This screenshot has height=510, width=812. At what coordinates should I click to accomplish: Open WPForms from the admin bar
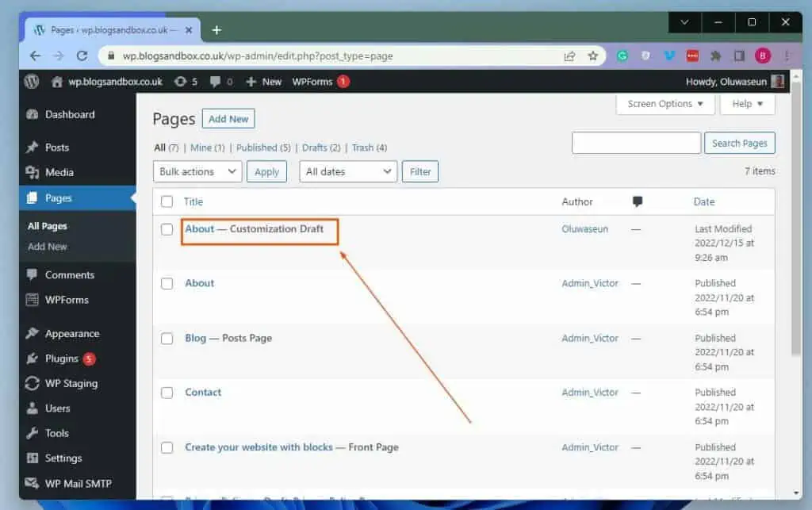(311, 81)
